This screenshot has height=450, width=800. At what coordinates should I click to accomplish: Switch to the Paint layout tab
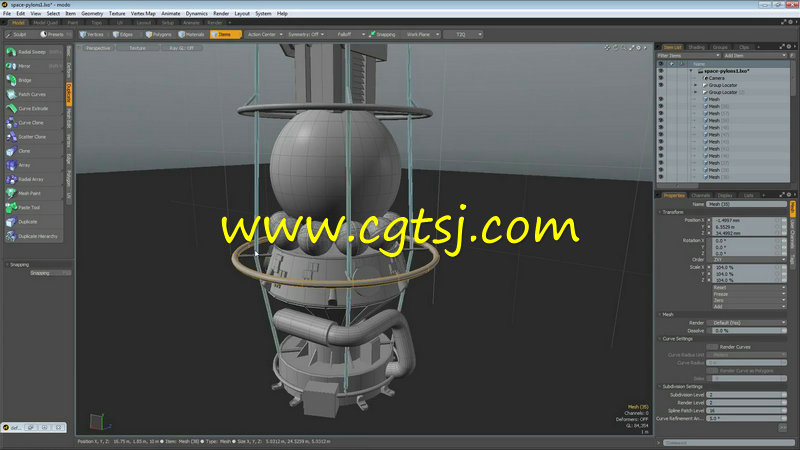[x=73, y=23]
